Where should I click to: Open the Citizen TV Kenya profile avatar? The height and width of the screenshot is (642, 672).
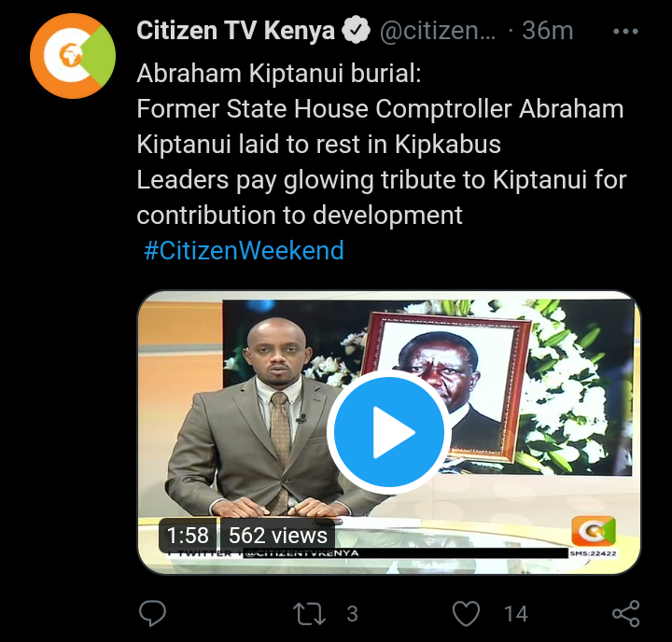coord(73,56)
